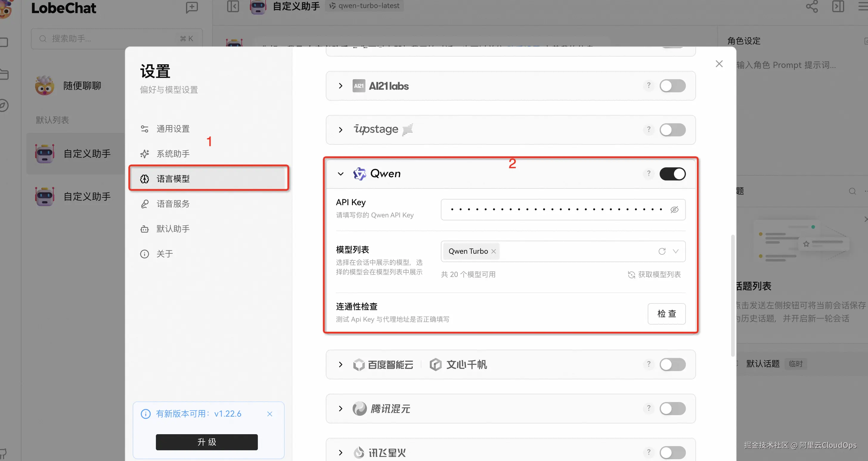Turn on Tencent Hunyuan provider switch
The height and width of the screenshot is (461, 868).
672,409
